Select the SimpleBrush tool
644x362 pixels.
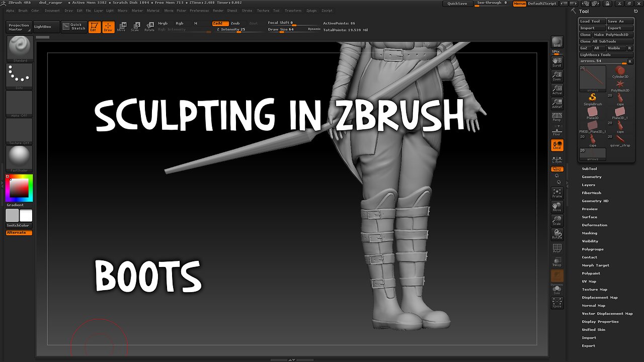pyautogui.click(x=593, y=99)
